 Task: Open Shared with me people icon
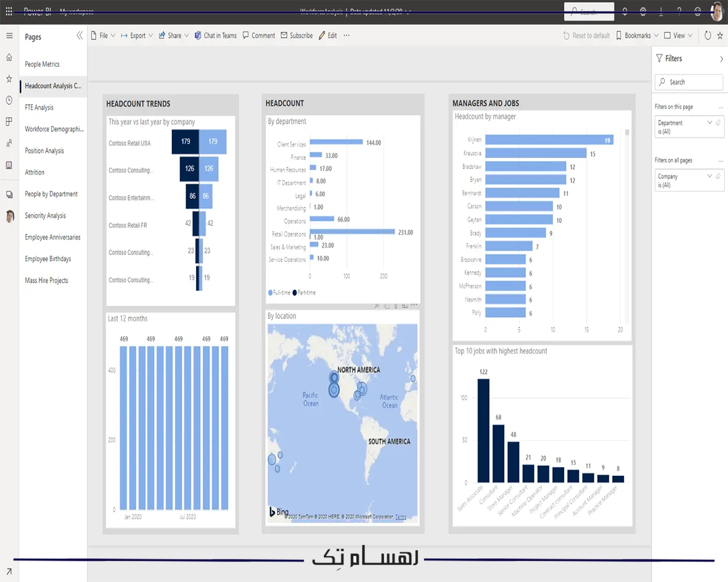tap(9, 144)
